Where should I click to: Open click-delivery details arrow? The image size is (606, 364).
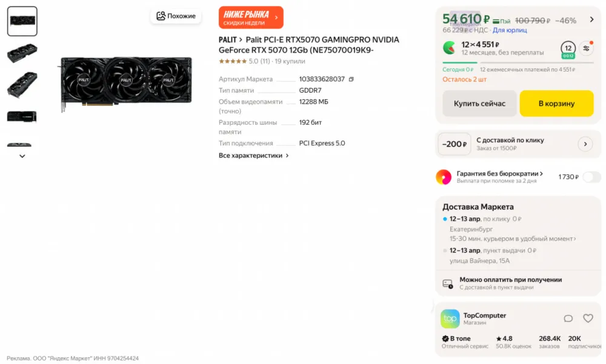pyautogui.click(x=585, y=144)
